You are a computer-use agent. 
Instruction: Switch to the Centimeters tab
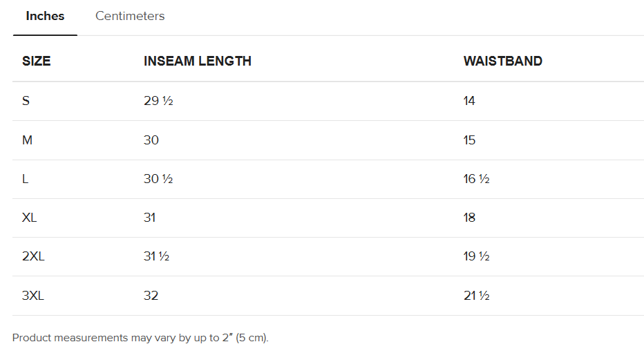(x=130, y=16)
